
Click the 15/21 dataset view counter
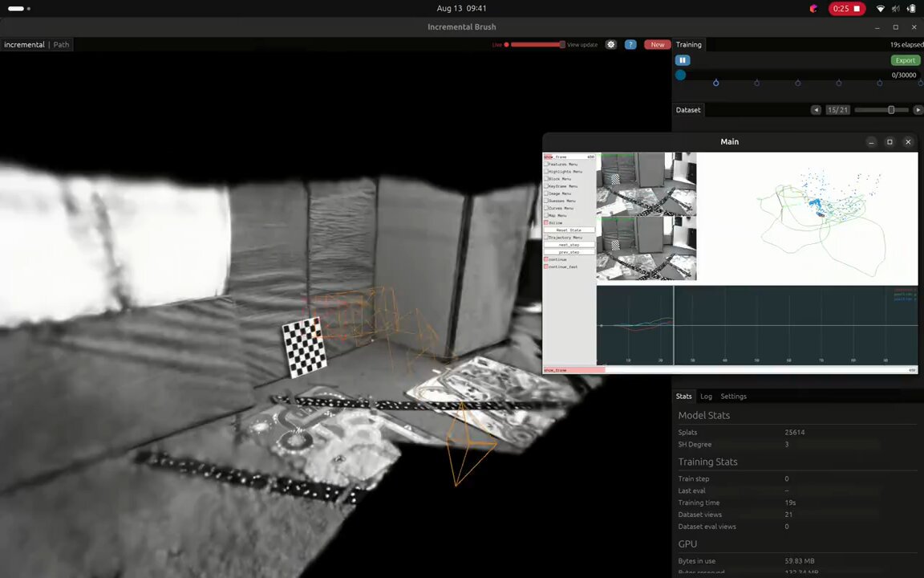(x=837, y=110)
